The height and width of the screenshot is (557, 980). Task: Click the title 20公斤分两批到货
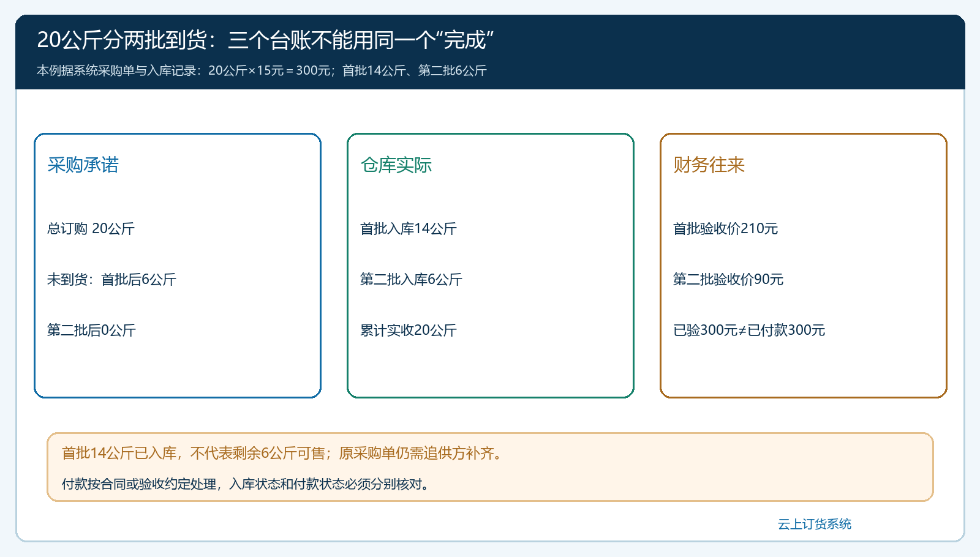265,40
